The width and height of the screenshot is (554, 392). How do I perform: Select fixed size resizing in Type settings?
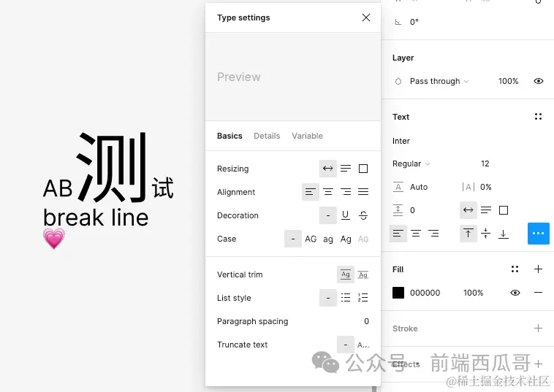coord(363,169)
